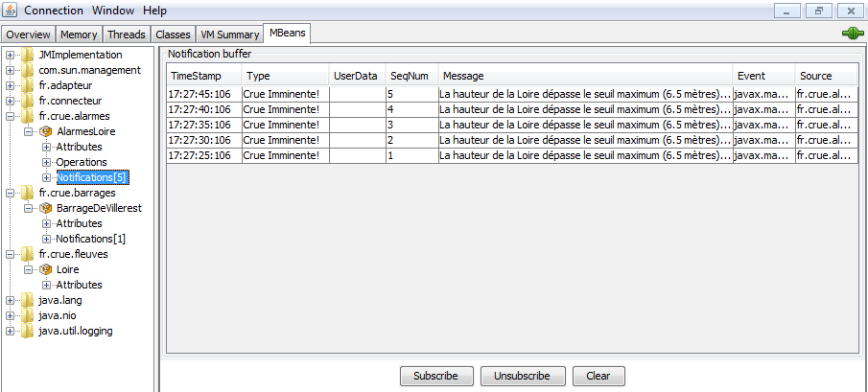Click the Loire MBean icon
This screenshot has width=868, height=392.
(x=45, y=269)
